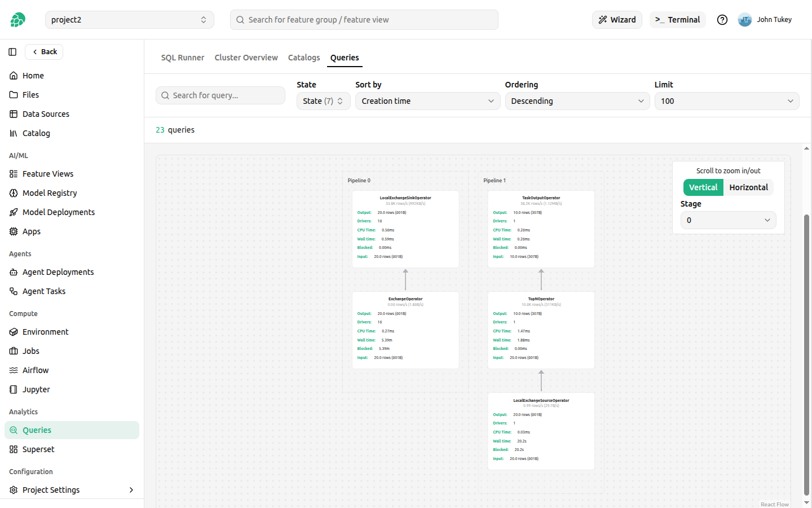The image size is (812, 508).
Task: Focus the Search for query field
Action: click(220, 95)
